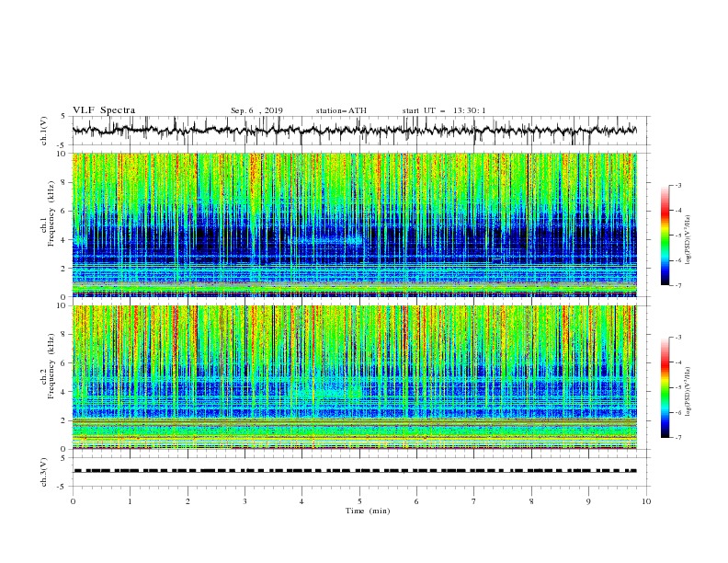Click the lower color scale bar beside ch.2
This screenshot has width=728, height=563.
click(665, 387)
